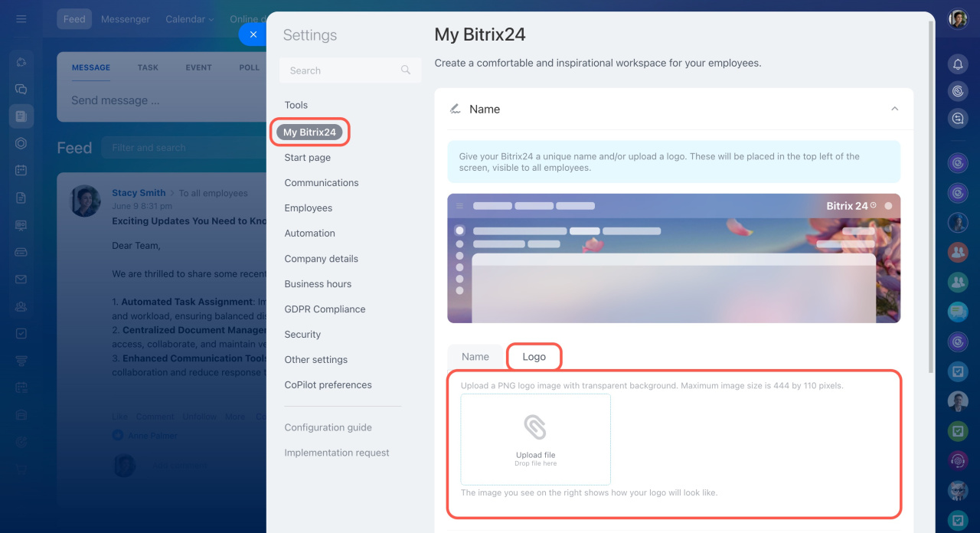Open Tools settings section
The width and height of the screenshot is (980, 533).
[x=296, y=105]
